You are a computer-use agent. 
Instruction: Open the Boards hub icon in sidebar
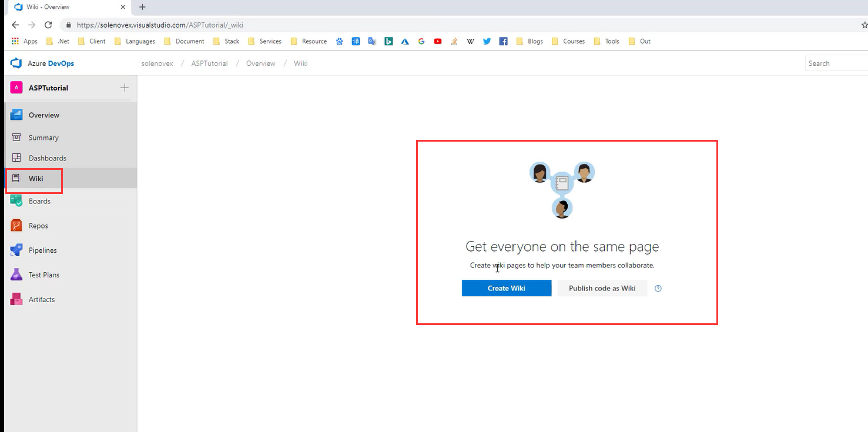[x=16, y=201]
